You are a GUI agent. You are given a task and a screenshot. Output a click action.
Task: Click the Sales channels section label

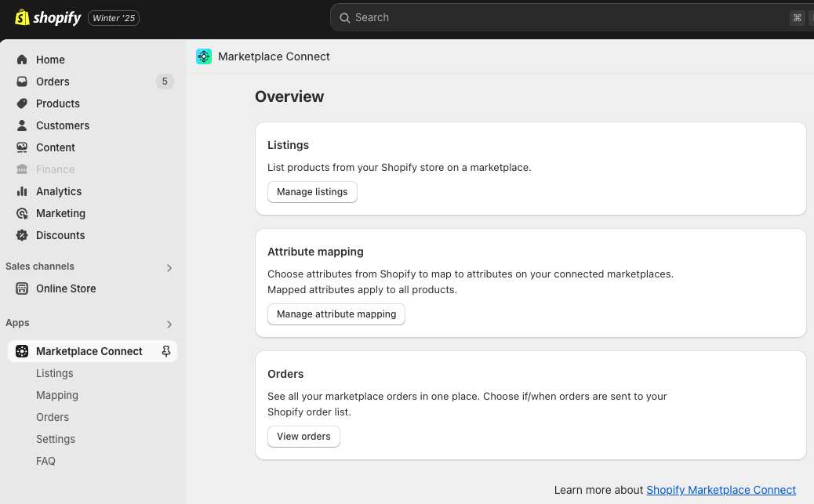click(40, 267)
